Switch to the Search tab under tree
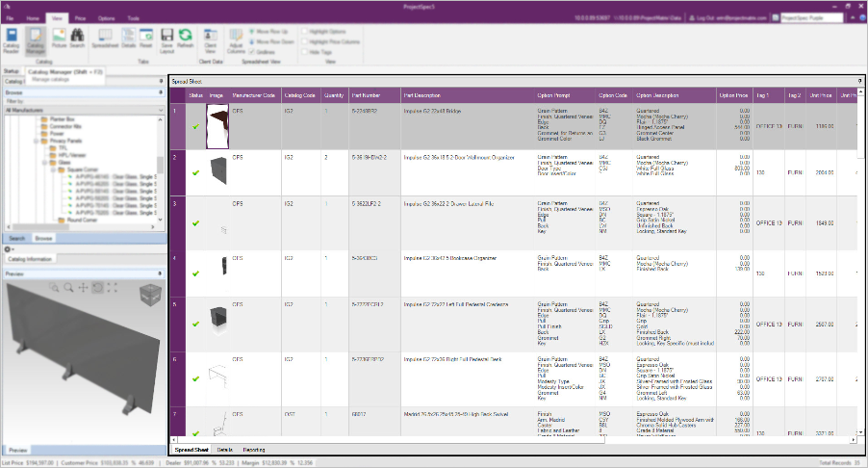Screen dimensions: 868x468 16,238
